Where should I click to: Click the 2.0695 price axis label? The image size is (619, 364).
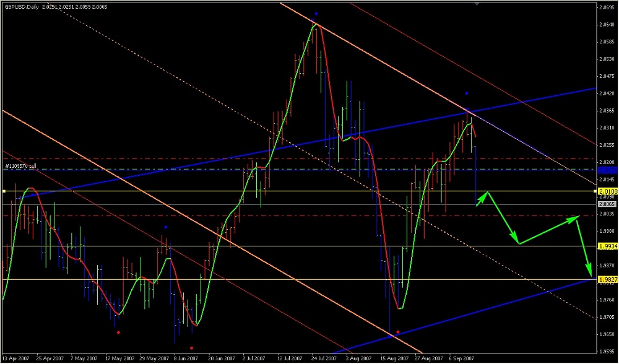[x=608, y=7]
